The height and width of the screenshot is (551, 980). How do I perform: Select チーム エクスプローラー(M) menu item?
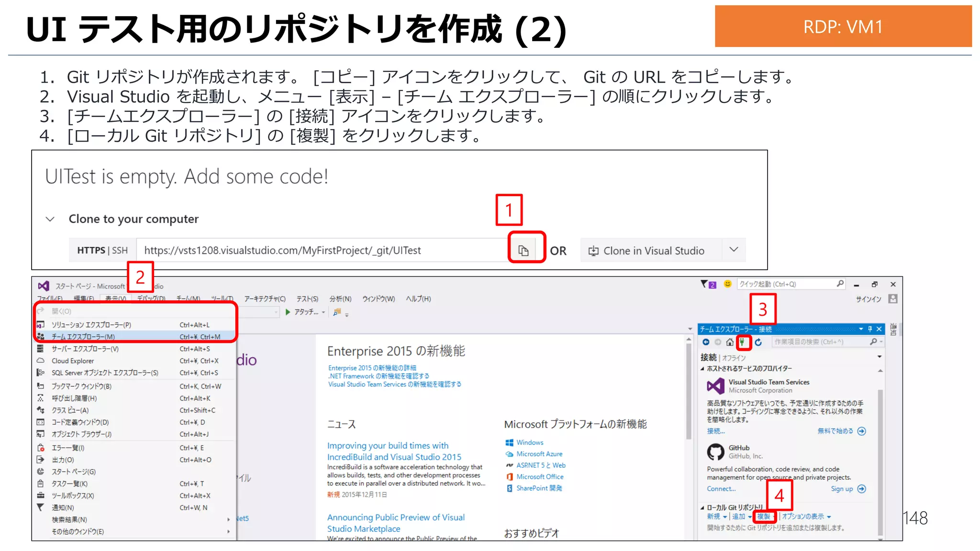click(x=135, y=337)
